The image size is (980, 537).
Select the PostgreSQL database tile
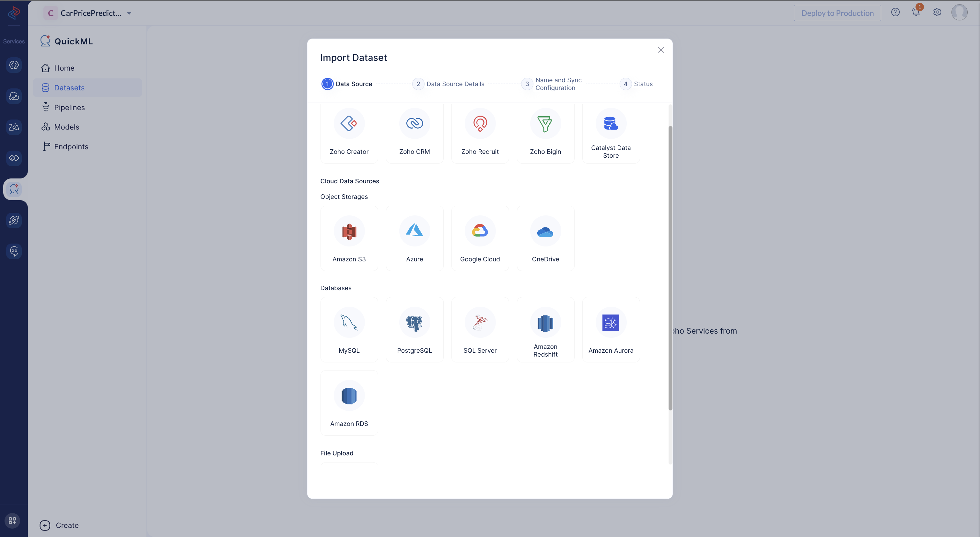414,330
